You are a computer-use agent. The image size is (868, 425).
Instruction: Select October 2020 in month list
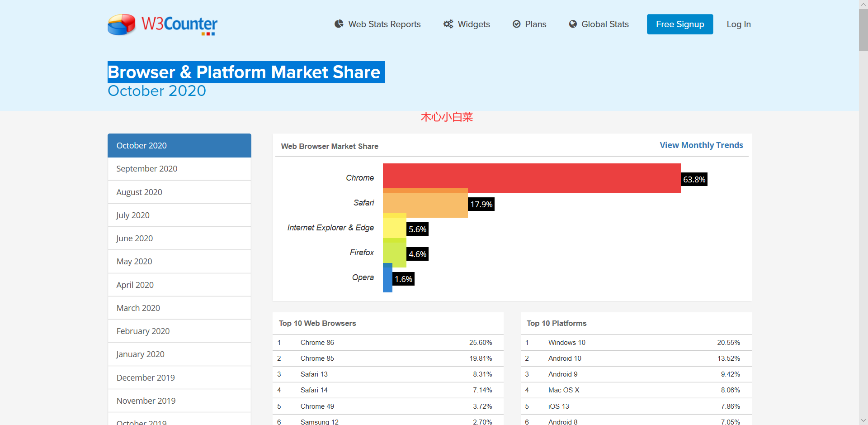(x=179, y=145)
